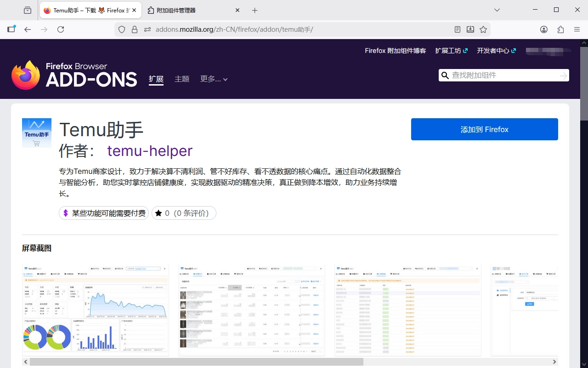Open site information via the padlock icon

tap(134, 29)
